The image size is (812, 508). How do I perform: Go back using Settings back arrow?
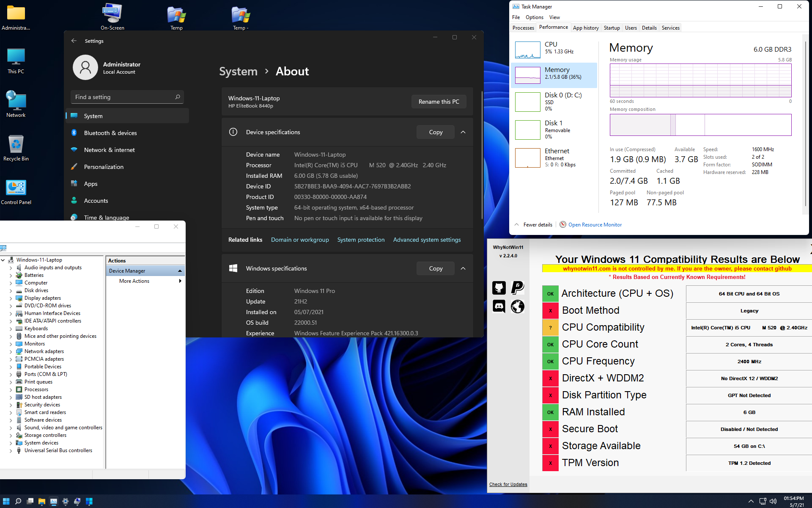tap(74, 41)
